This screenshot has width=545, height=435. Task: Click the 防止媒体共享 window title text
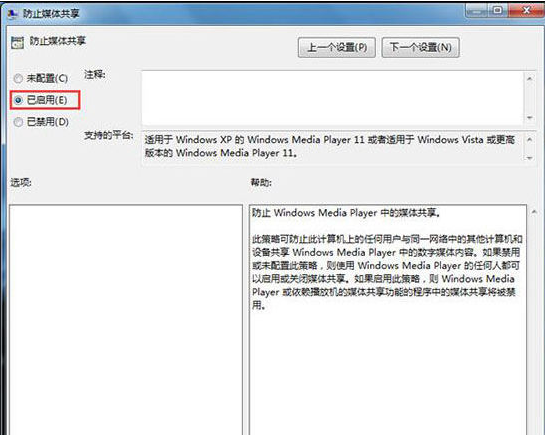pyautogui.click(x=51, y=14)
